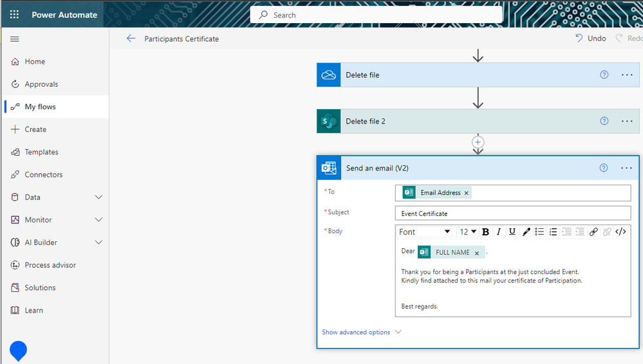Switch to HTML code view
The width and height of the screenshot is (643, 364).
[621, 232]
